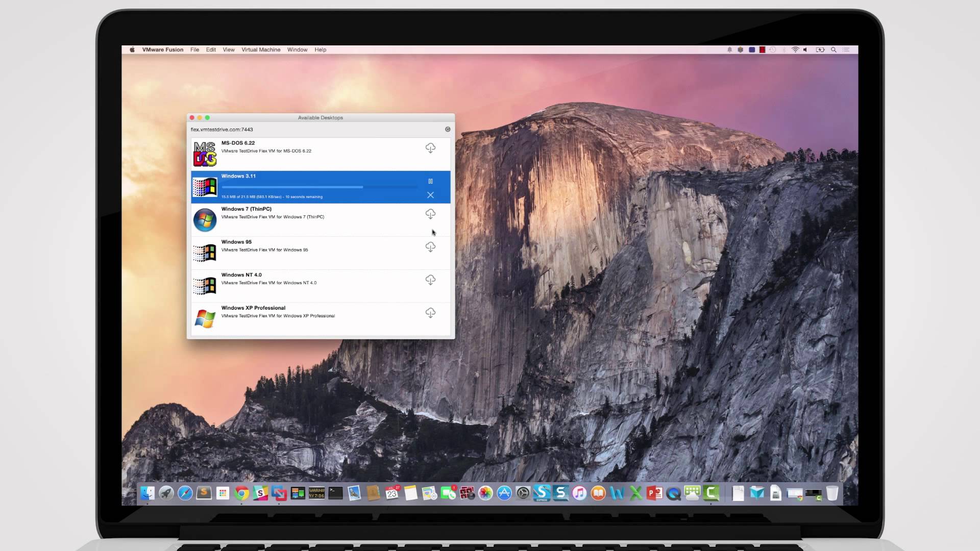The width and height of the screenshot is (980, 551).
Task: Download the MS-DOS 6.22 desktop via cloud icon
Action: click(430, 148)
